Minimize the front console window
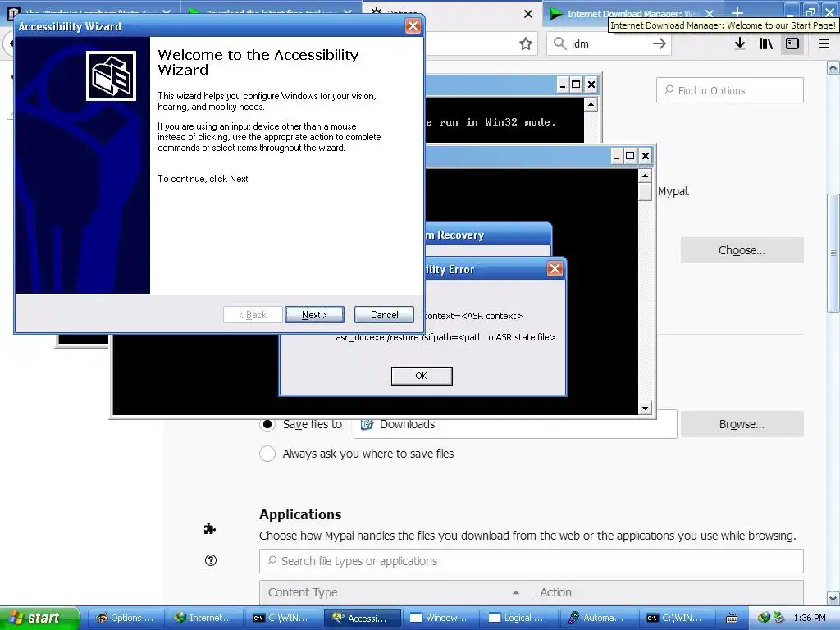The image size is (840, 630). 617,156
